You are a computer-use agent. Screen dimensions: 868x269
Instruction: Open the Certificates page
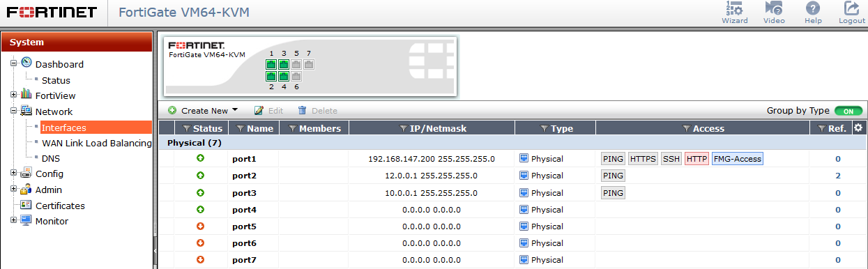[60, 206]
